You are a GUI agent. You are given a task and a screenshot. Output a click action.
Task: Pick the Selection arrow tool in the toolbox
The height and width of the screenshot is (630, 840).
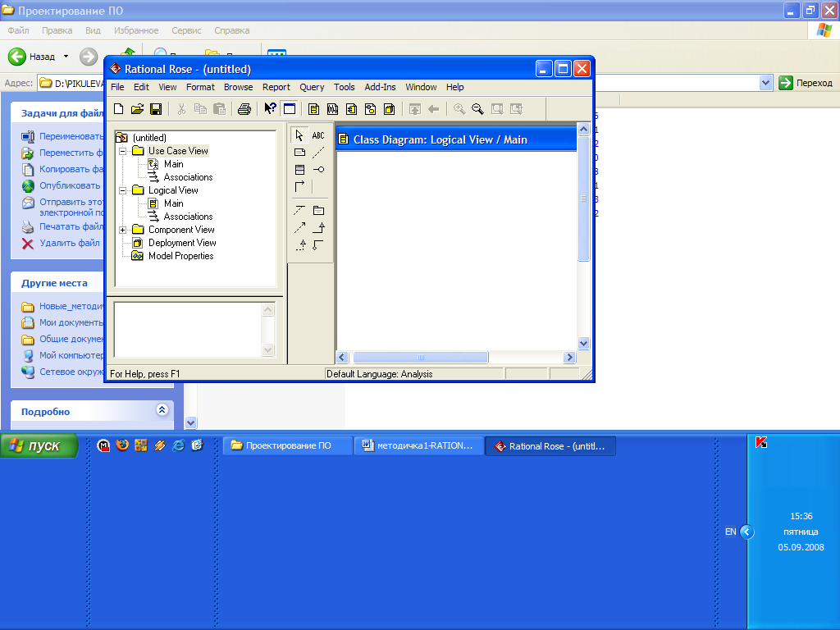click(x=299, y=135)
